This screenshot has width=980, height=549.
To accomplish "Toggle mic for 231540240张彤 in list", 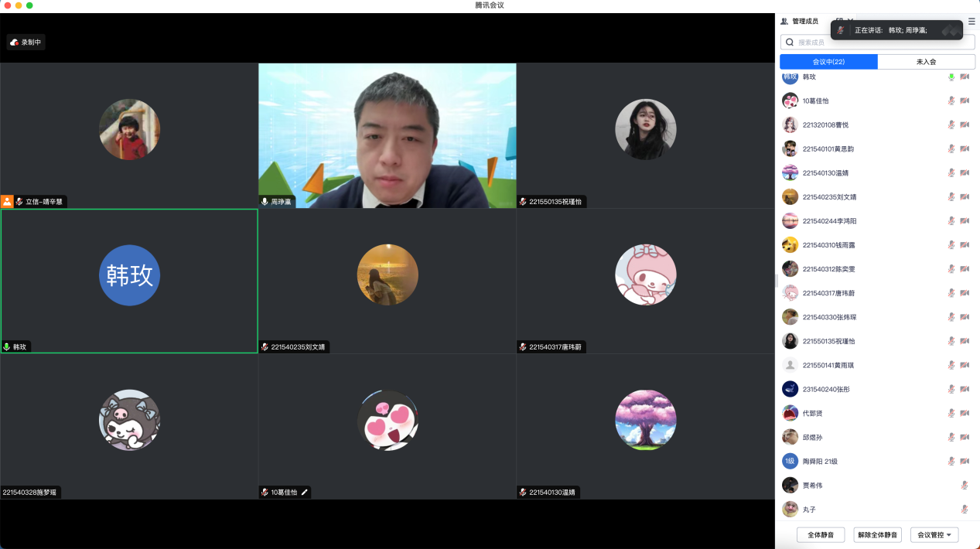I will pos(951,389).
